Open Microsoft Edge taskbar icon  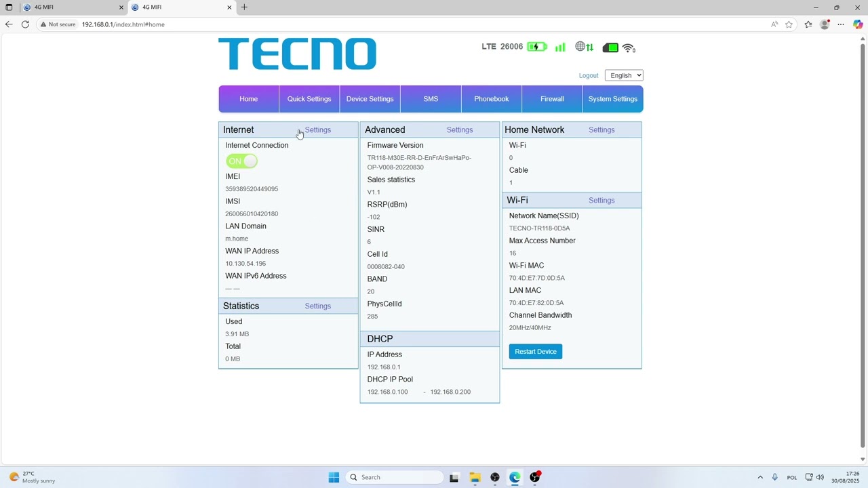coord(515,477)
